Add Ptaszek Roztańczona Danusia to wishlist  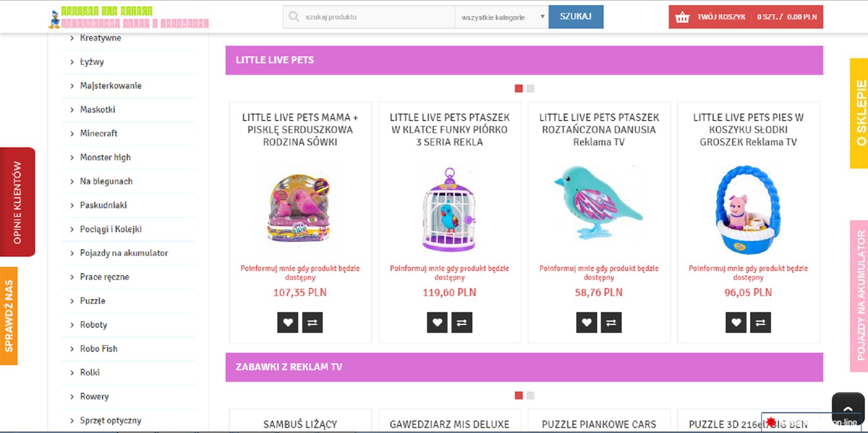coord(586,322)
